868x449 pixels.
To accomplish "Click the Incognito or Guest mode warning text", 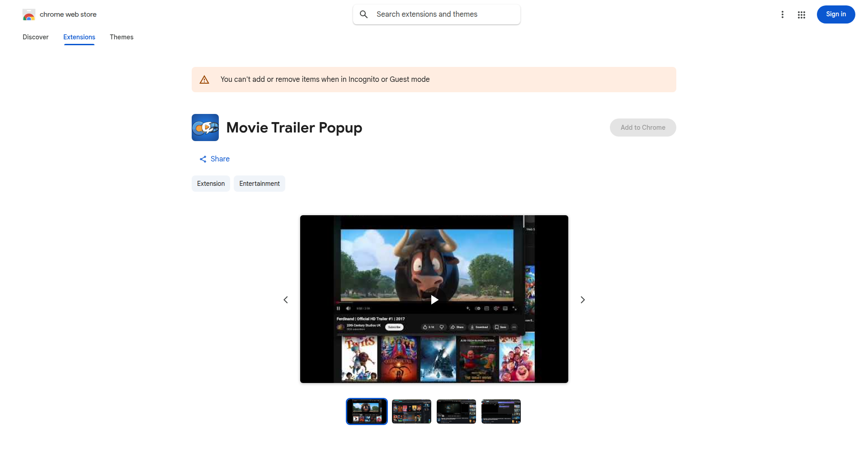I will [x=325, y=80].
